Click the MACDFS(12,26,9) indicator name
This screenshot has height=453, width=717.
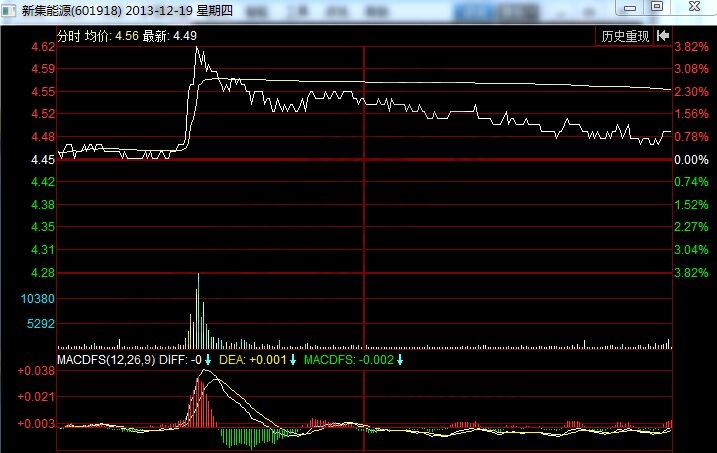click(105, 360)
